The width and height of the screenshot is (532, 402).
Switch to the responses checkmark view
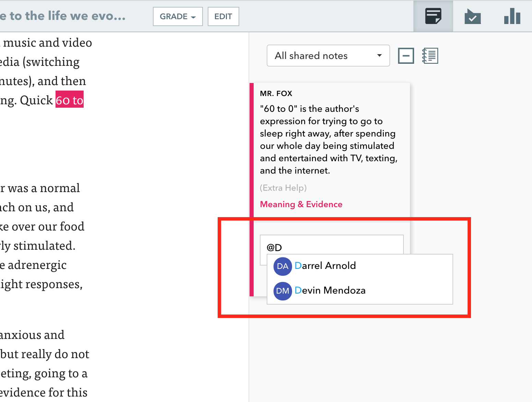(473, 16)
